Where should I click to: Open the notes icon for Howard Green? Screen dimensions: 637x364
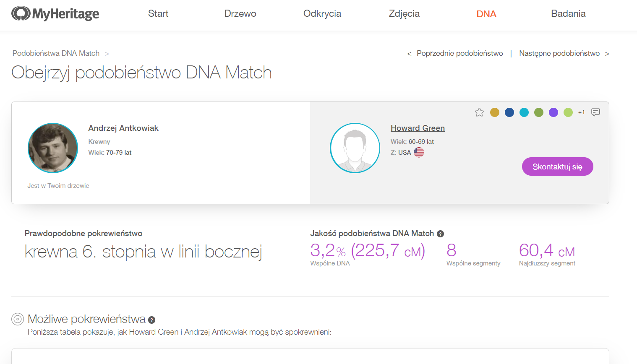coord(596,112)
